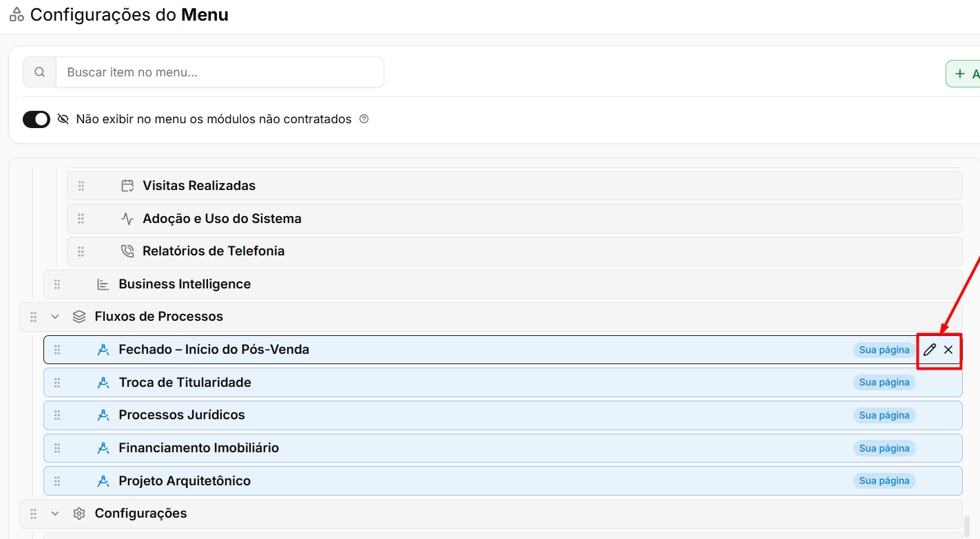Viewport: 980px width, 539px height.
Task: Click Sua página badge on Projeto Arquitetônico
Action: tap(884, 481)
